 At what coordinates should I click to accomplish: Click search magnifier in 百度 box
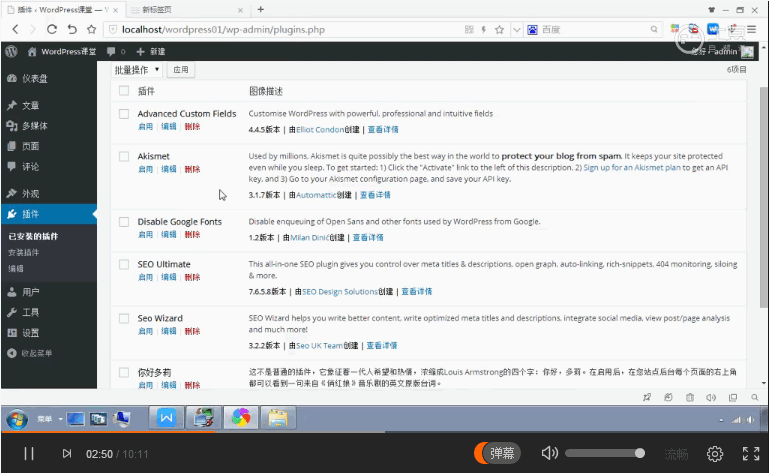(x=654, y=29)
